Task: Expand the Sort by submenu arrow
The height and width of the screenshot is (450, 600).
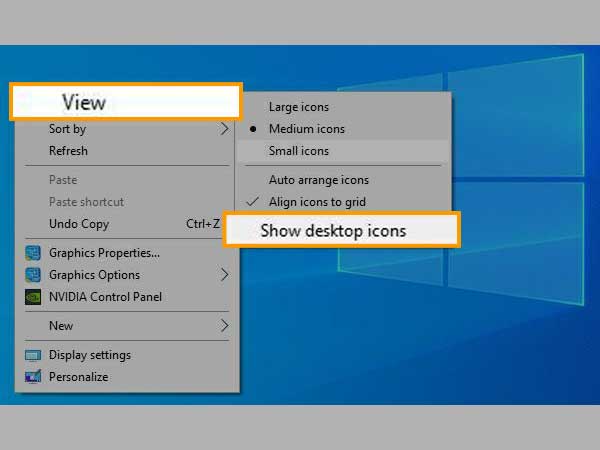Action: coord(225,129)
